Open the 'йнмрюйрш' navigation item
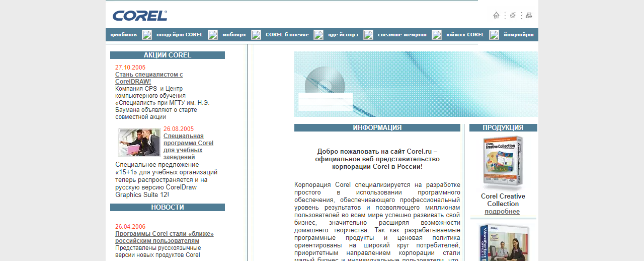This screenshot has width=644, height=261. coord(519,35)
